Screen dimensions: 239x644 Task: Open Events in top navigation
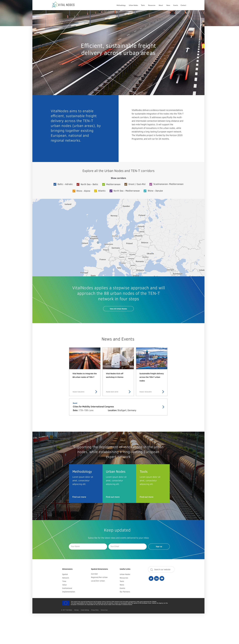point(176,5)
